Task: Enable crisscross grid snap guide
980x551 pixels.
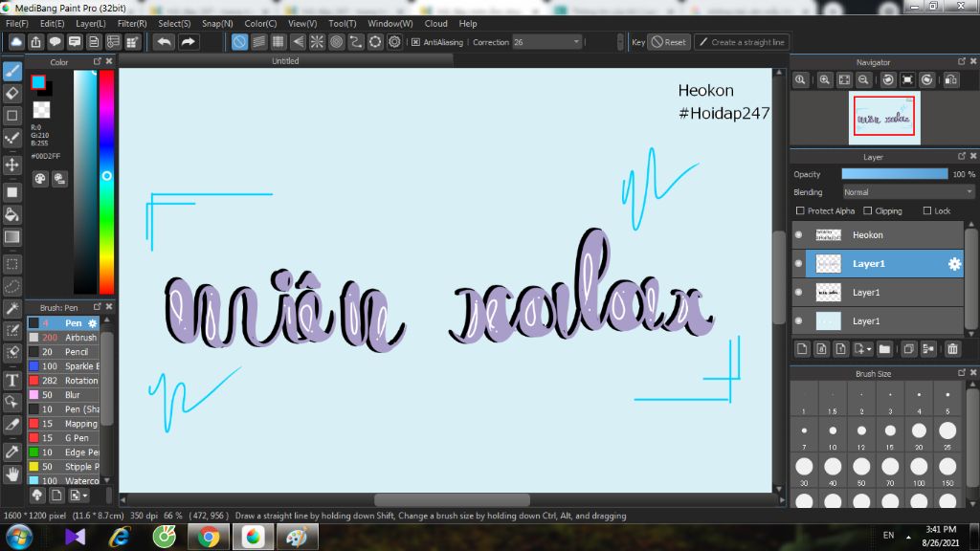Action: (278, 42)
